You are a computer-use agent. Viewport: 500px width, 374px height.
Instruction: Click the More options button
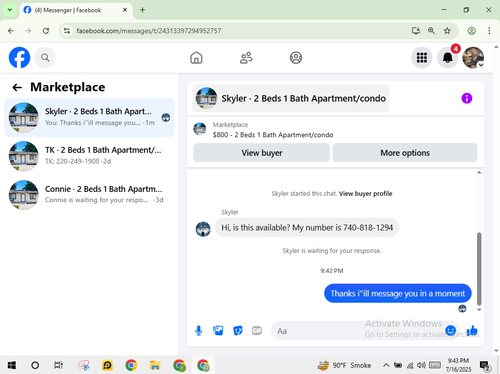405,153
